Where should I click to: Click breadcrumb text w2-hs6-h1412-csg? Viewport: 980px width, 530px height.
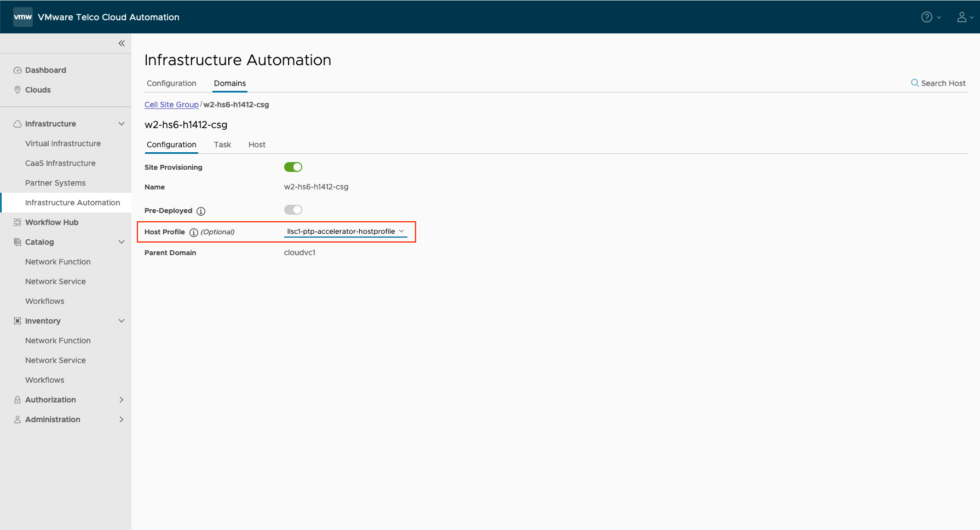[x=236, y=105]
